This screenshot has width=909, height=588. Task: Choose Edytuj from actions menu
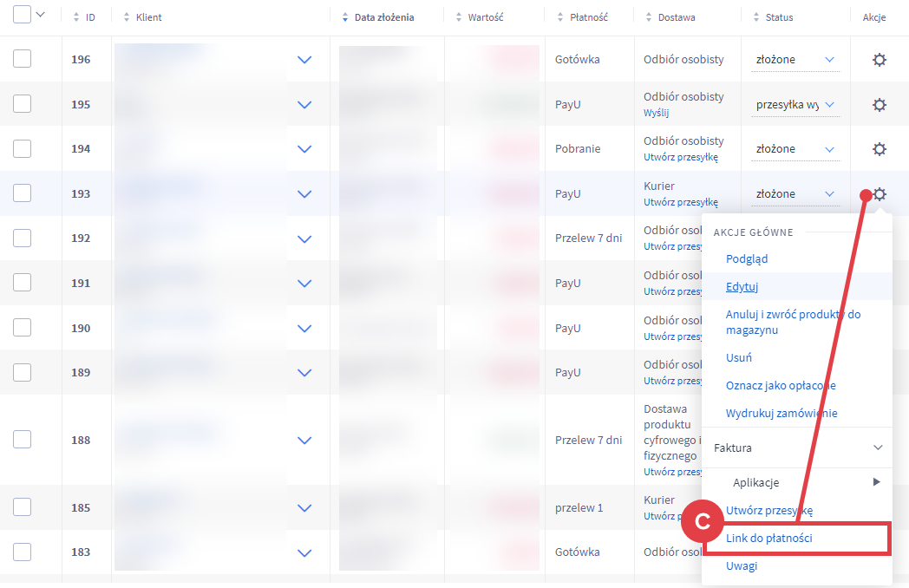pos(742,286)
